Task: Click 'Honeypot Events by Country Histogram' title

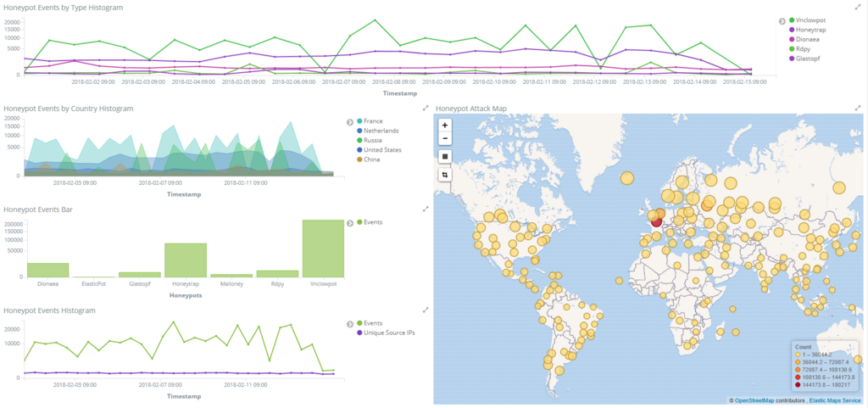Action: coord(68,109)
